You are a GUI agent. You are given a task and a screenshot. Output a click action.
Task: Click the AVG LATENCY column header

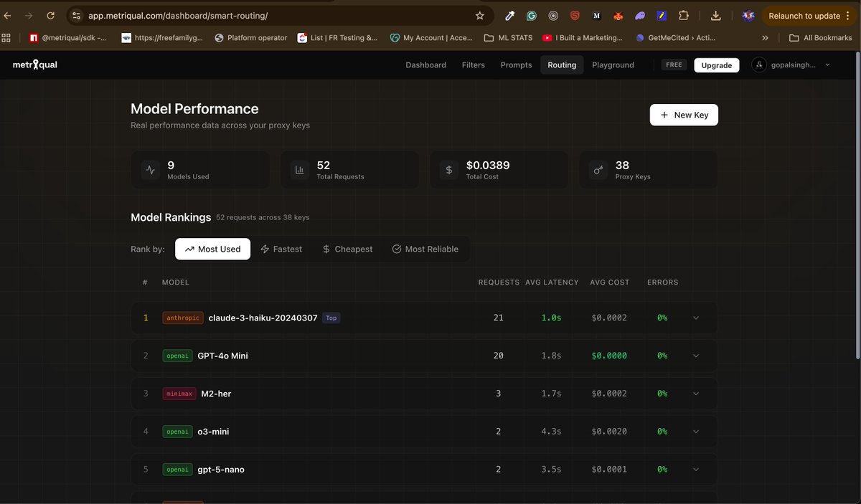click(552, 282)
